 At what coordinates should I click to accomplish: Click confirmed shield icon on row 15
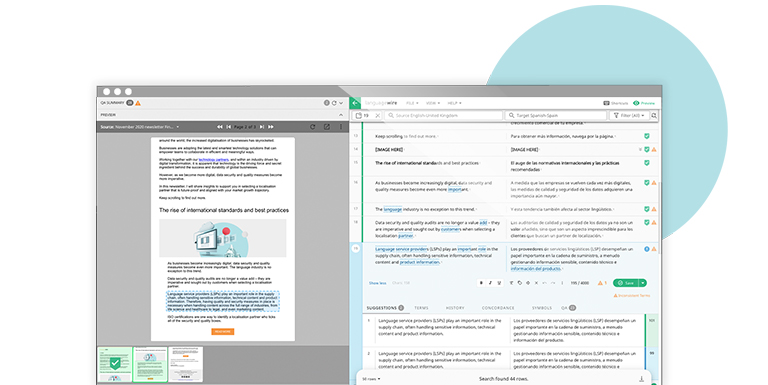pos(647,163)
